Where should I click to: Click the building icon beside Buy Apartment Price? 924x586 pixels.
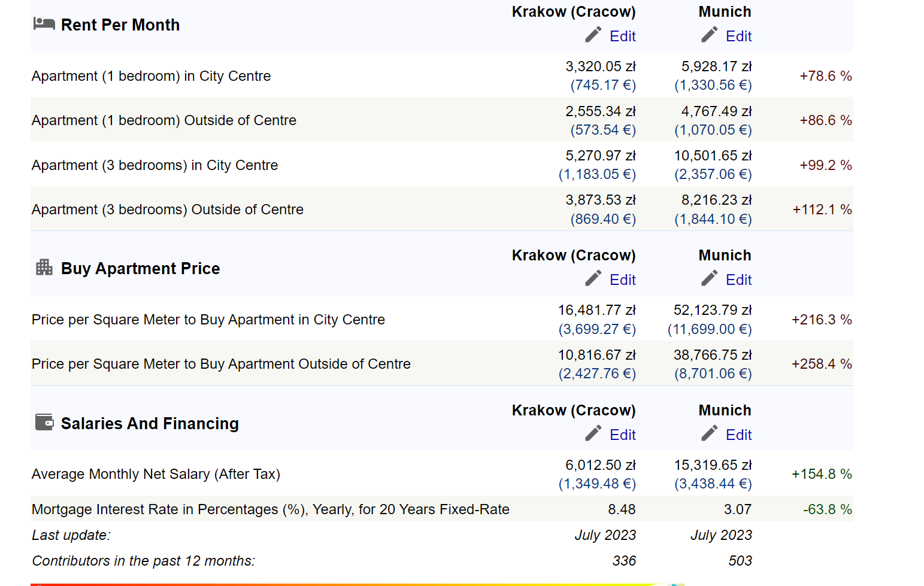44,267
